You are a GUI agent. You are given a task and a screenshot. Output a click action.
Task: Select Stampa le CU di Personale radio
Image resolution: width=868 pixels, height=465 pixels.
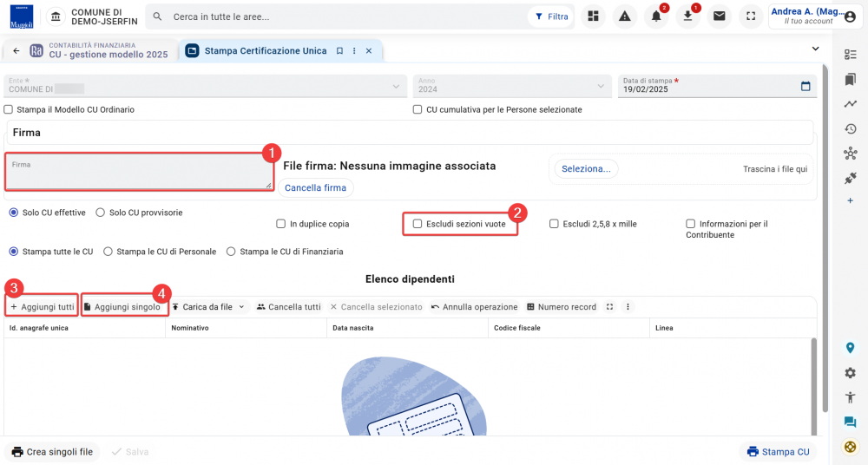(108, 252)
